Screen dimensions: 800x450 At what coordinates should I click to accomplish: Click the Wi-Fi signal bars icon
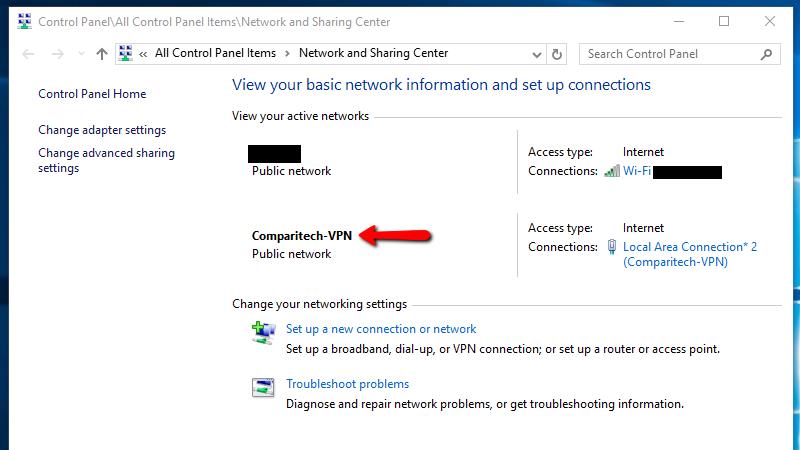point(612,171)
